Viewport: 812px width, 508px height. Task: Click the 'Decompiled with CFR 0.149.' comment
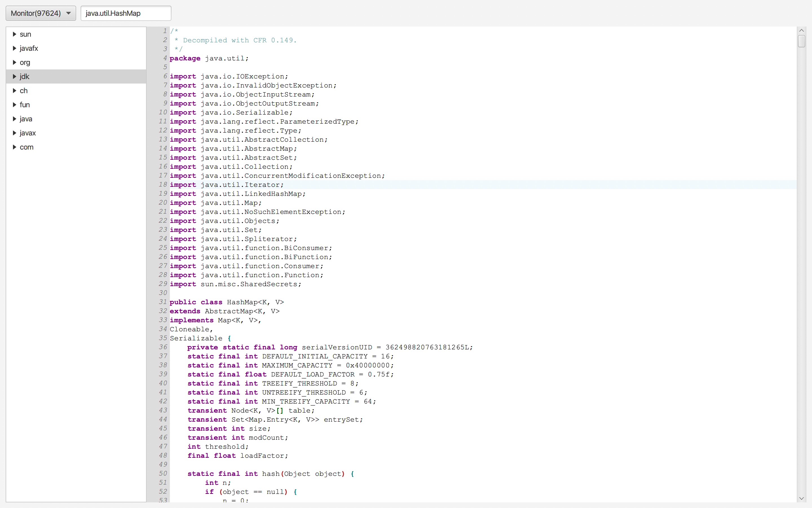point(240,40)
